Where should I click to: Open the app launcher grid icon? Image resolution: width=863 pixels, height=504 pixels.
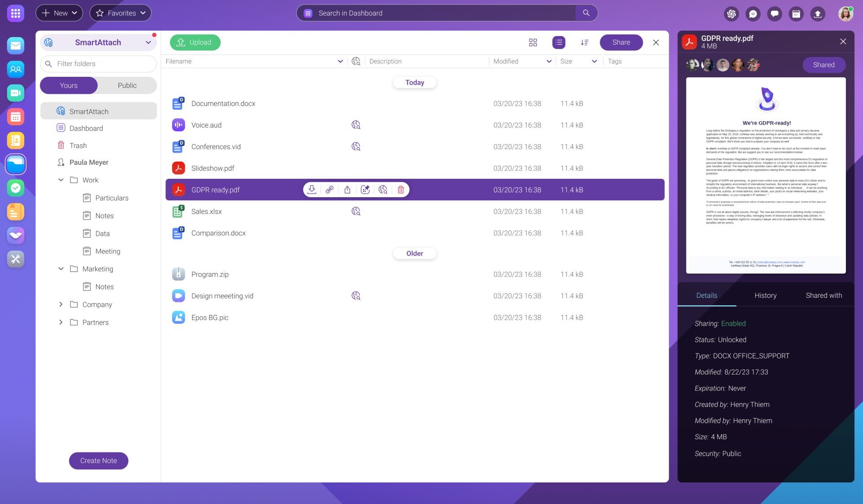[15, 13]
